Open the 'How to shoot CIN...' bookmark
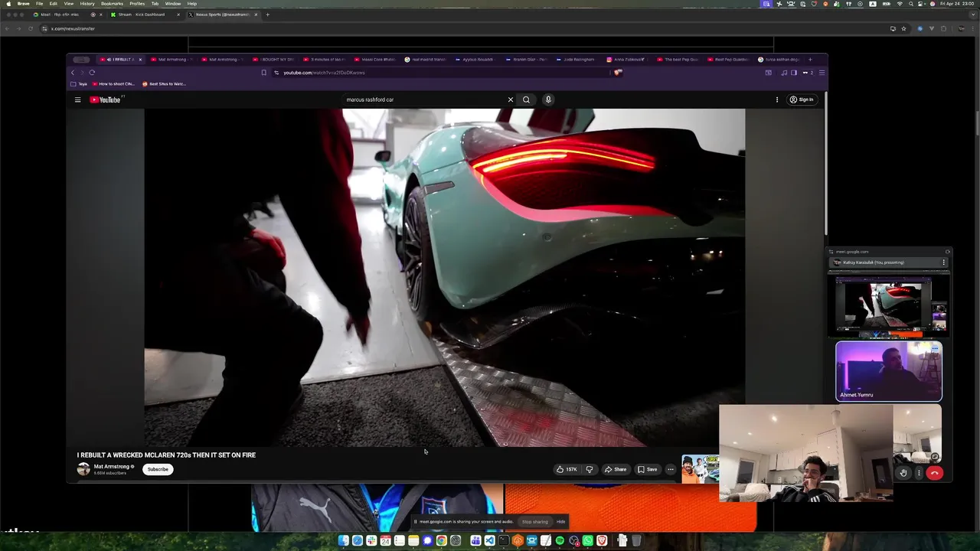 pos(112,84)
